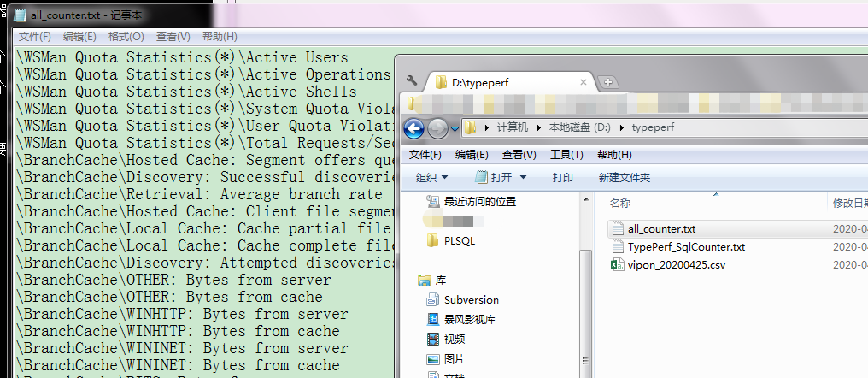
Task: Click line \WSMan Quota Statistics(*)\Active Shells
Action: (x=186, y=92)
